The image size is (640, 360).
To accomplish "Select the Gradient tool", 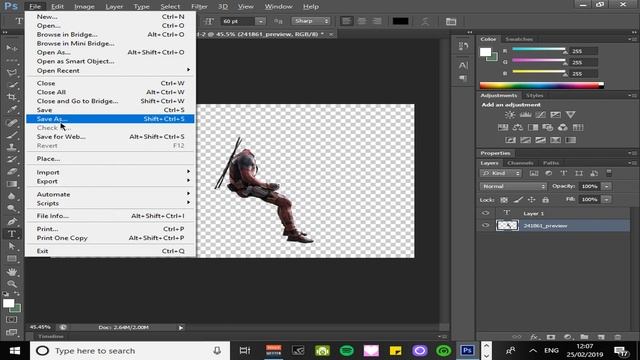I will (x=12, y=184).
